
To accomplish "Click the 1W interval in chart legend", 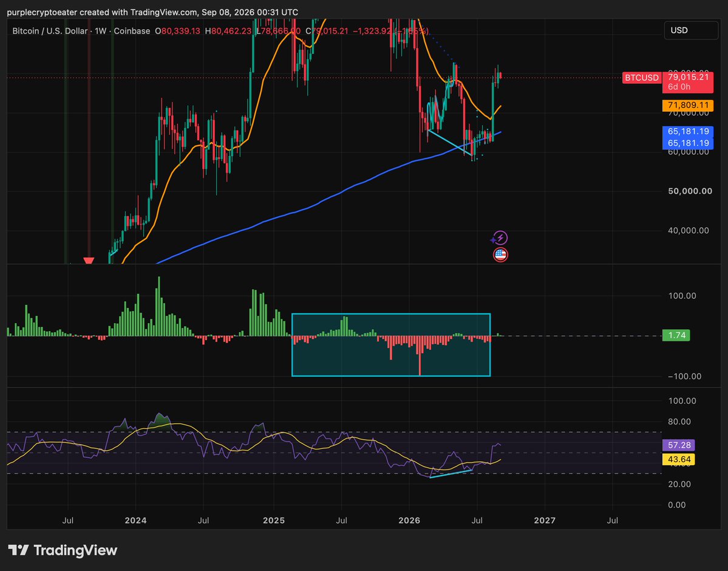I will 101,31.
